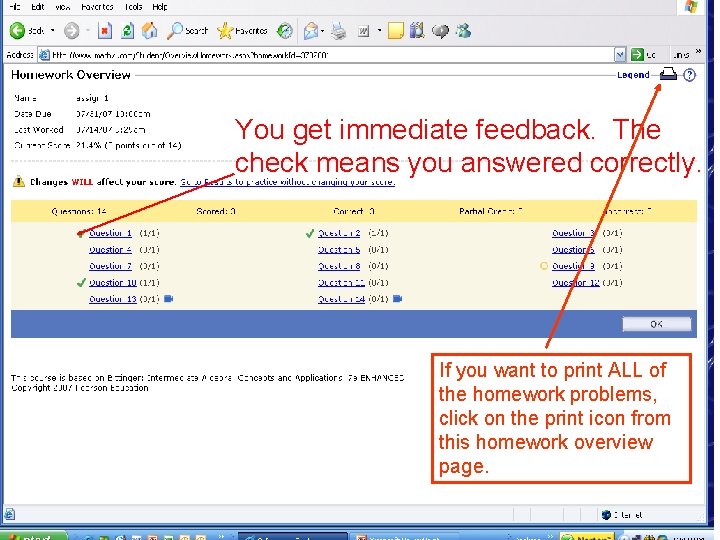Open Question 12 link
The width and height of the screenshot is (720, 540).
[576, 283]
